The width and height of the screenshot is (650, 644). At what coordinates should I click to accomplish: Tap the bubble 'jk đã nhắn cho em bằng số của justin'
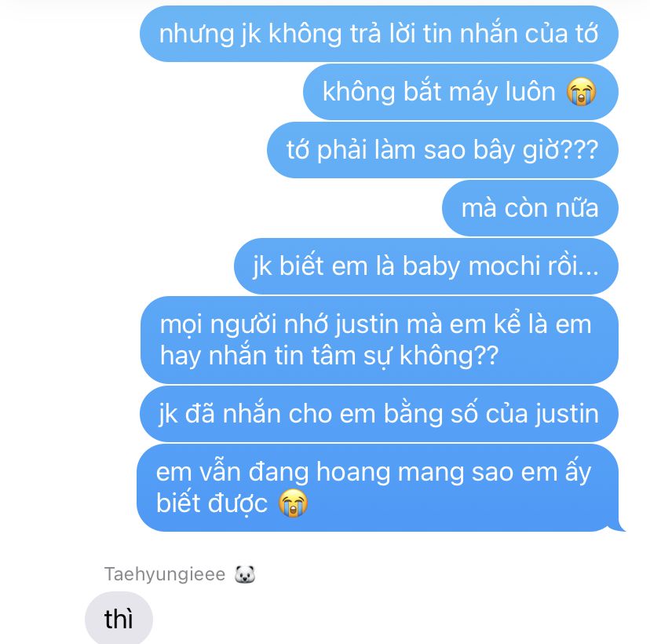[x=379, y=414]
